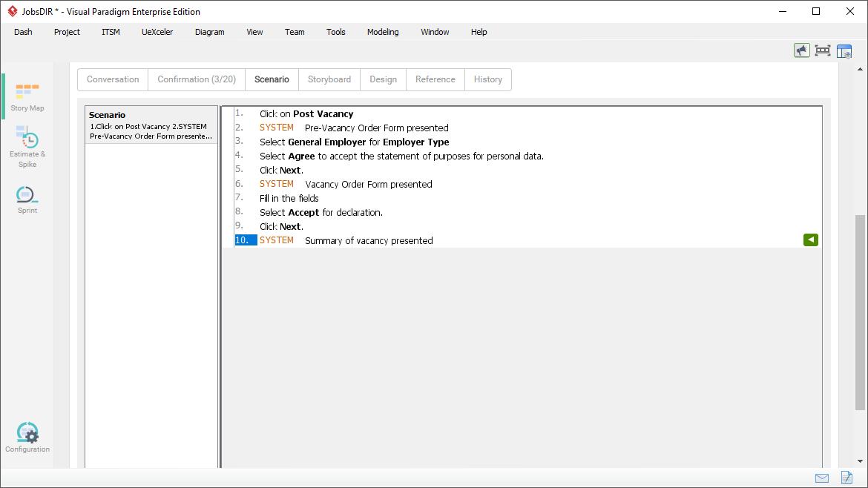Select the scenario entry in left list

pyautogui.click(x=151, y=125)
